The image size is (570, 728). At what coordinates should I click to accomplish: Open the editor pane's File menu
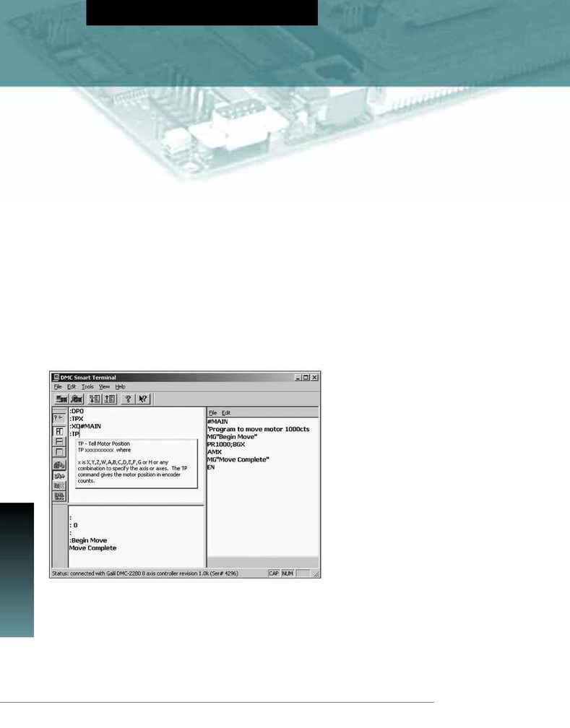[x=212, y=413]
